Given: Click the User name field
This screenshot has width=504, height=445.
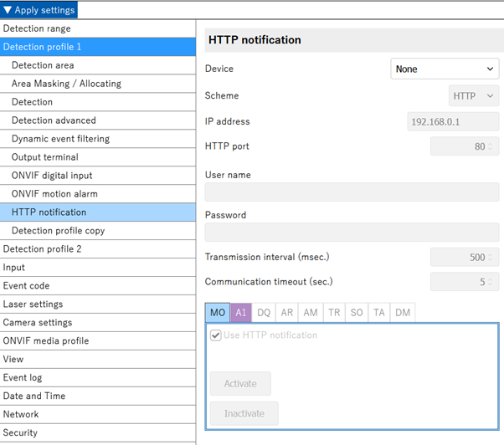Looking at the screenshot, I should 352,192.
